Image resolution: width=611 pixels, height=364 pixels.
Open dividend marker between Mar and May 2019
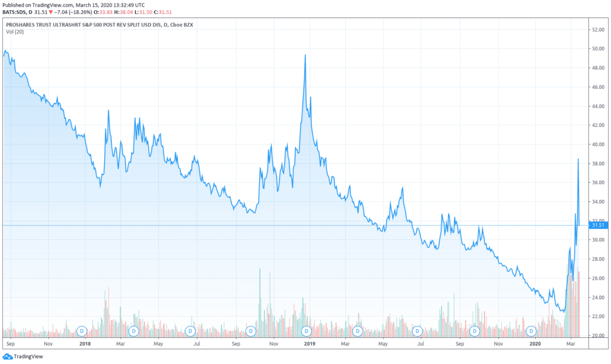point(357,331)
